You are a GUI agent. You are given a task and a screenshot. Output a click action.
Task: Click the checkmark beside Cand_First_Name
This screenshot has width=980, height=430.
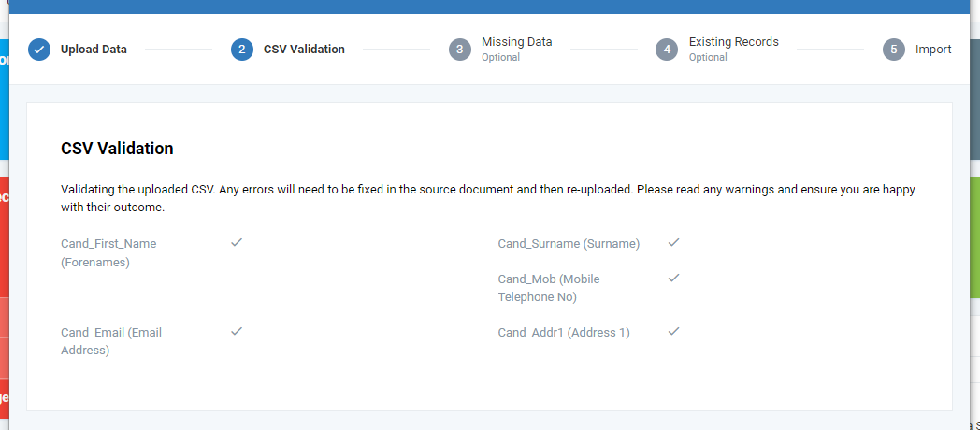click(x=237, y=242)
